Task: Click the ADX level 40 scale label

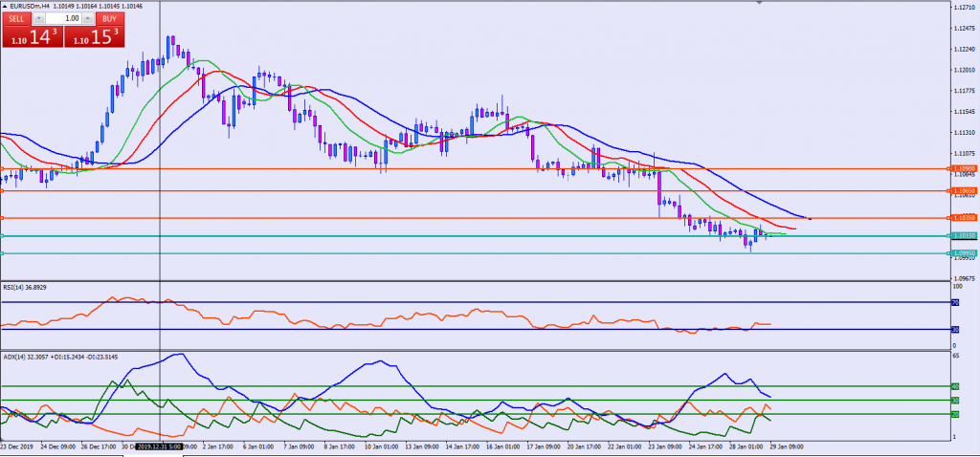Action: (955, 386)
